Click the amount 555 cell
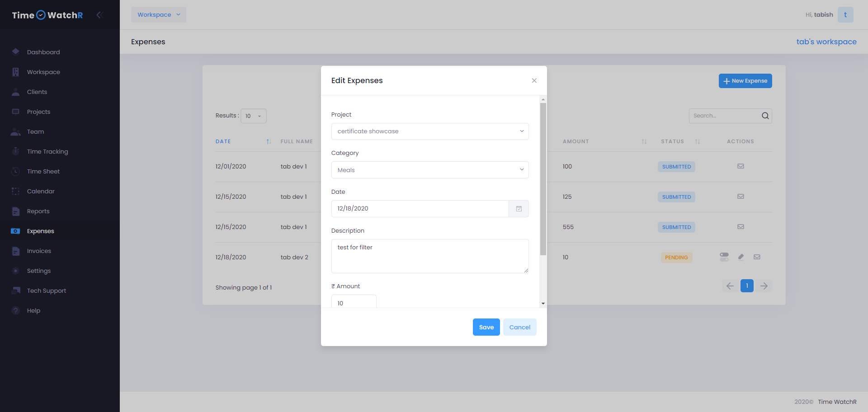Screen dimensions: 868x412 [568, 227]
